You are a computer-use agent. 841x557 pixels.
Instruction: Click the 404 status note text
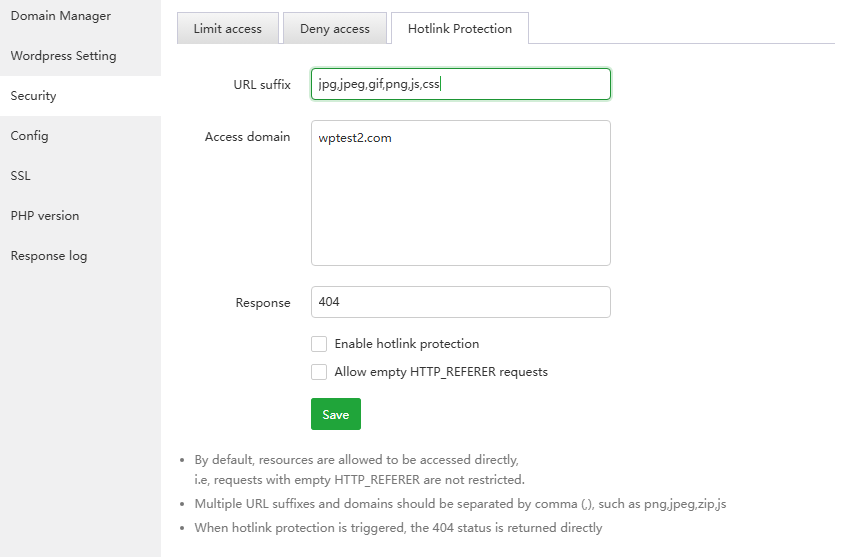click(x=398, y=527)
